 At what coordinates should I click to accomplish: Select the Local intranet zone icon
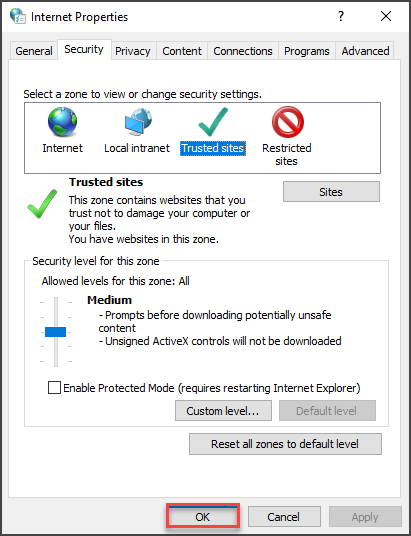tap(138, 122)
